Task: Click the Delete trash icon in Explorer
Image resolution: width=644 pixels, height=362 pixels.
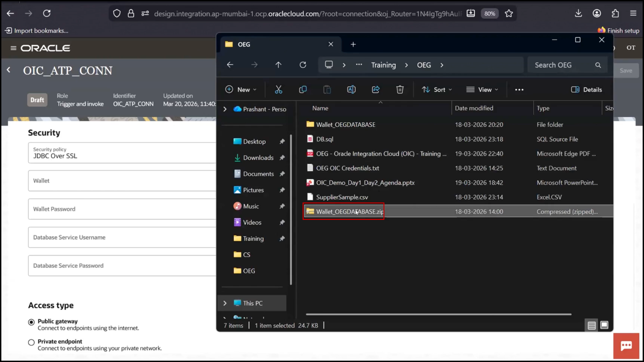Action: point(400,89)
